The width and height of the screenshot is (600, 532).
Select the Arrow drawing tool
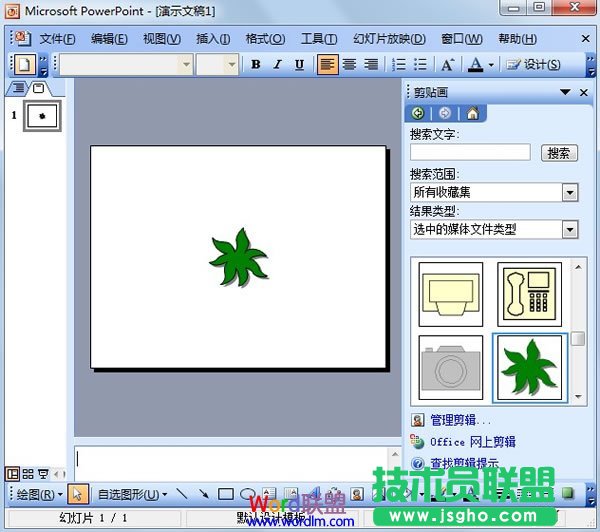[204, 494]
